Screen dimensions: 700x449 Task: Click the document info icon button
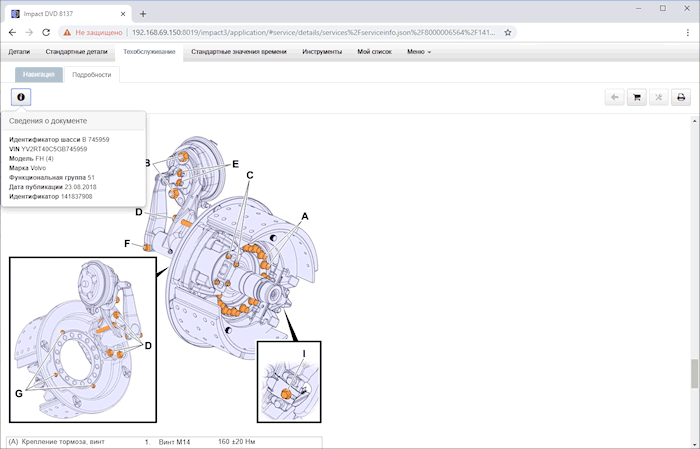point(20,97)
